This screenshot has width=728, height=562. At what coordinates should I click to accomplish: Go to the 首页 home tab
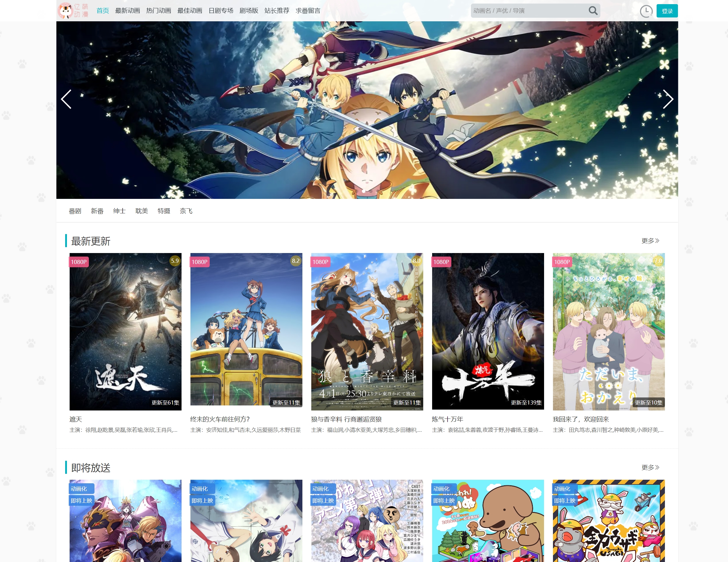pyautogui.click(x=103, y=11)
